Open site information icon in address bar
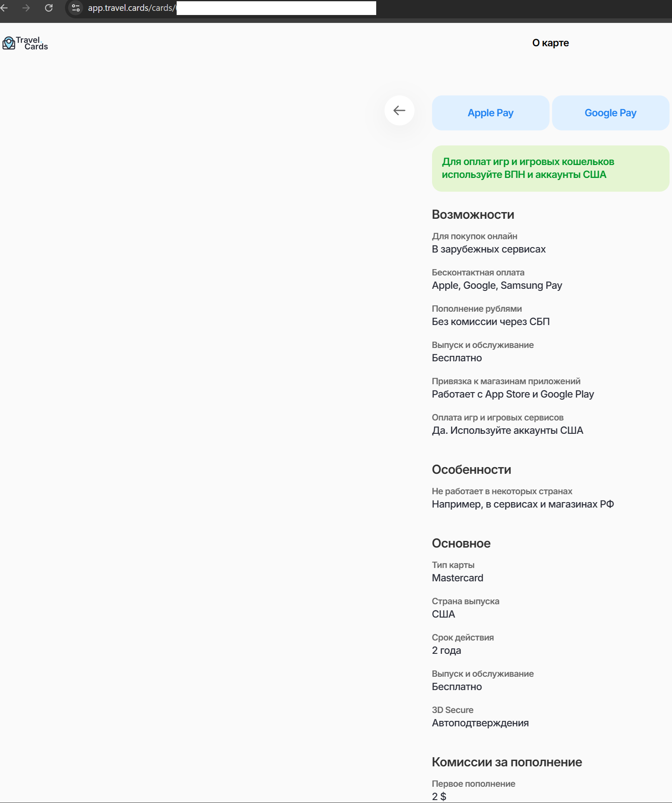 pos(76,8)
